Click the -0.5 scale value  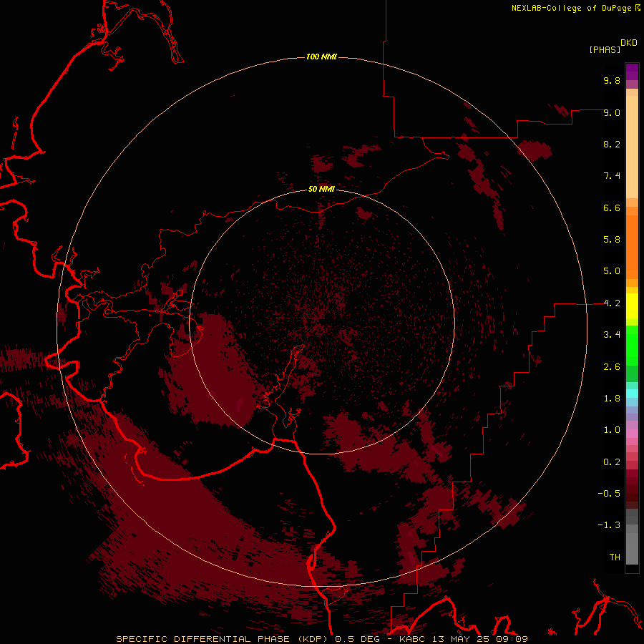tap(609, 494)
